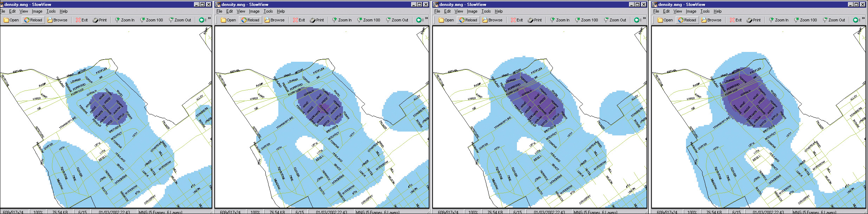Zoom In on the rightmost window map
The height and width of the screenshot is (214, 868).
click(779, 20)
